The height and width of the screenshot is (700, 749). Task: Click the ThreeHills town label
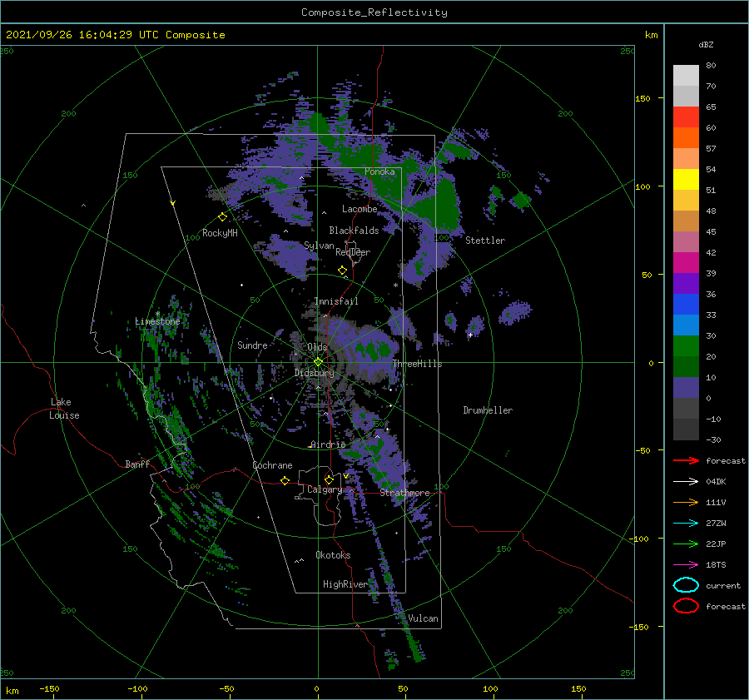[418, 364]
